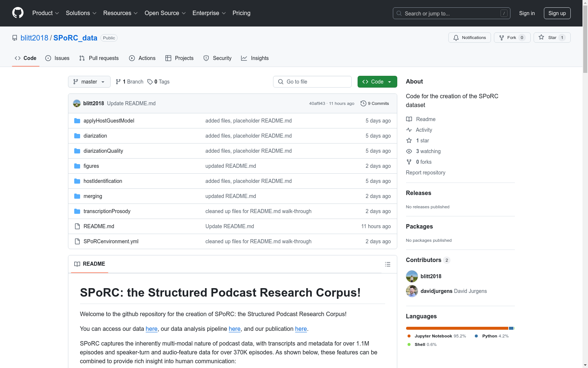Expand the Enterprise menu
This screenshot has width=588, height=368.
point(209,13)
